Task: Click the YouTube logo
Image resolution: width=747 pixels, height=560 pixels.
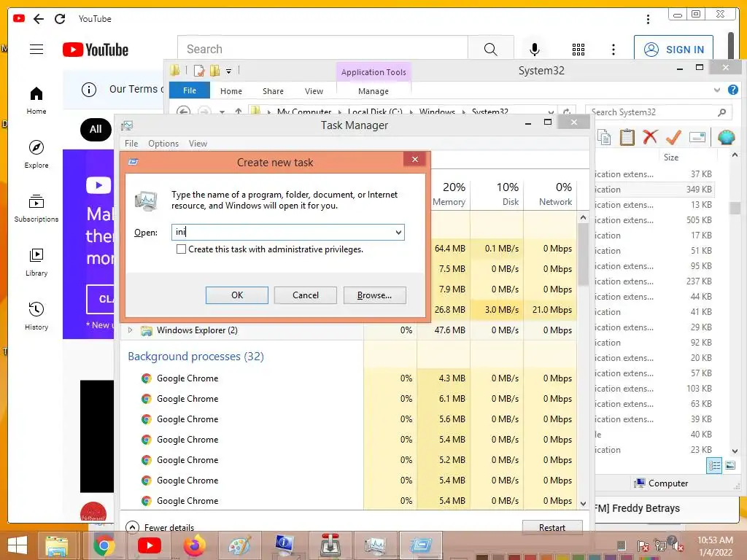Action: pos(96,50)
